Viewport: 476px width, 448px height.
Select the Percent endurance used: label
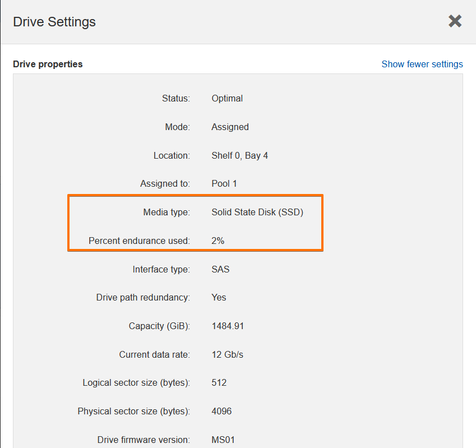[x=139, y=241]
